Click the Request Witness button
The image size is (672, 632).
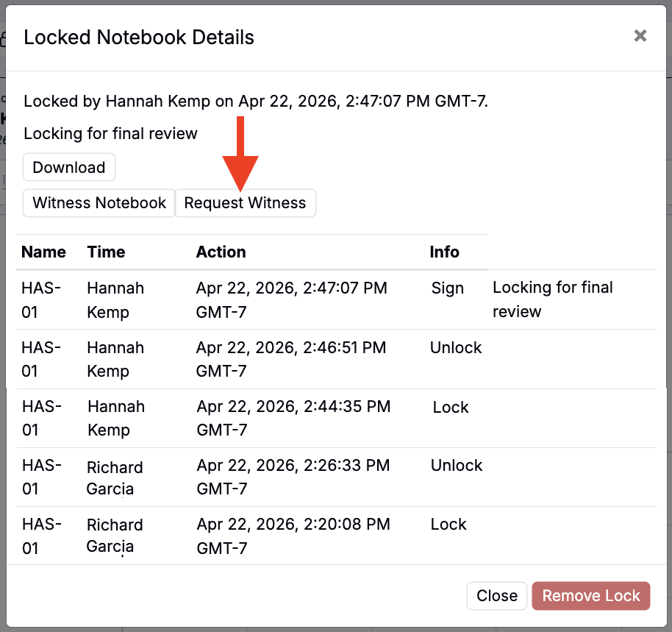[x=245, y=203]
